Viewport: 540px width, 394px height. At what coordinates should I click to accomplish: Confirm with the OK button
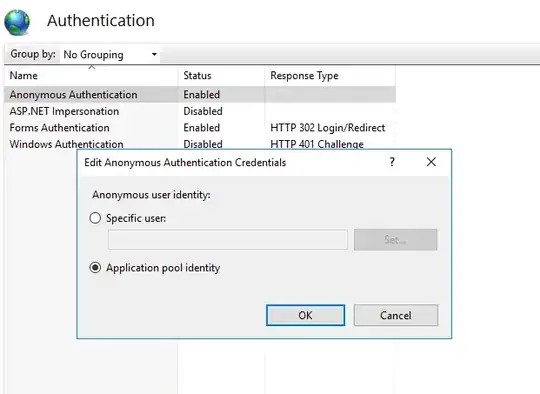(x=305, y=315)
